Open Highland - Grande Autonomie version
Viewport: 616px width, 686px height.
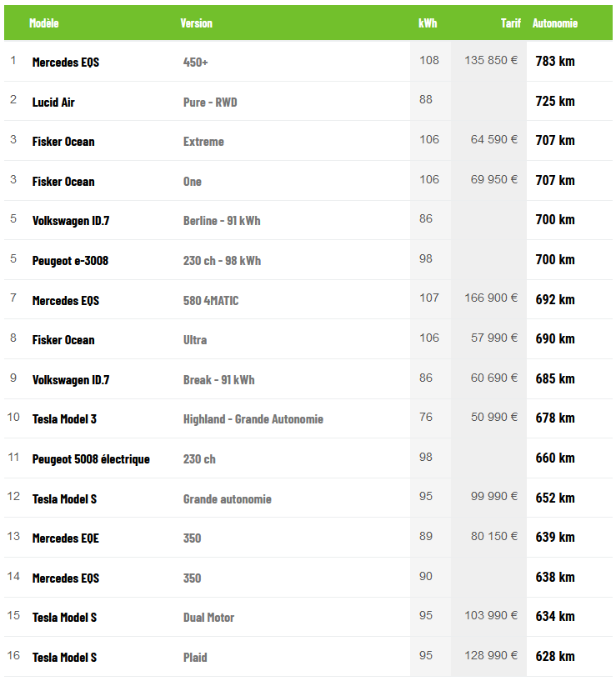click(x=253, y=419)
